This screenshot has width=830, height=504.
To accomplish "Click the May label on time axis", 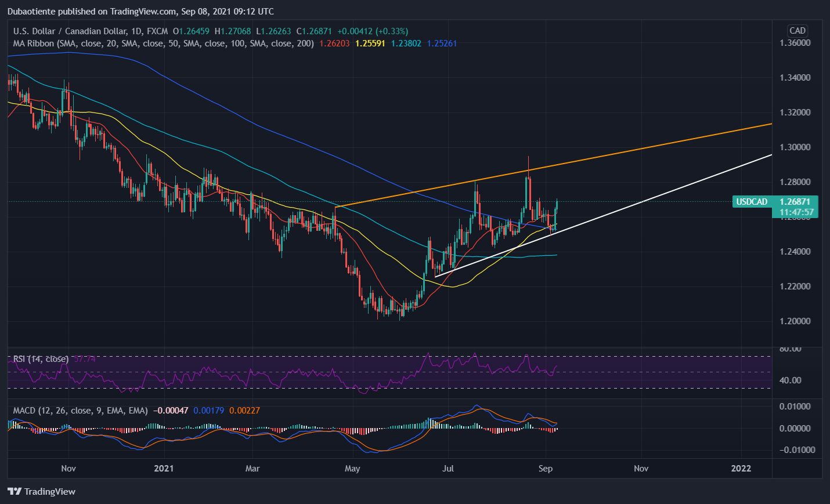I will [x=352, y=469].
